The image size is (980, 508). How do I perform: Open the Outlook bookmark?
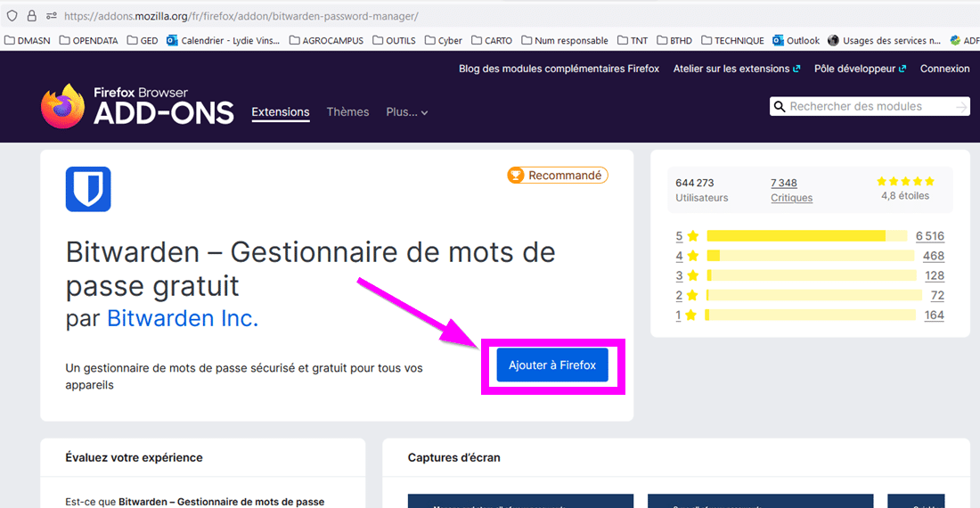pyautogui.click(x=796, y=41)
